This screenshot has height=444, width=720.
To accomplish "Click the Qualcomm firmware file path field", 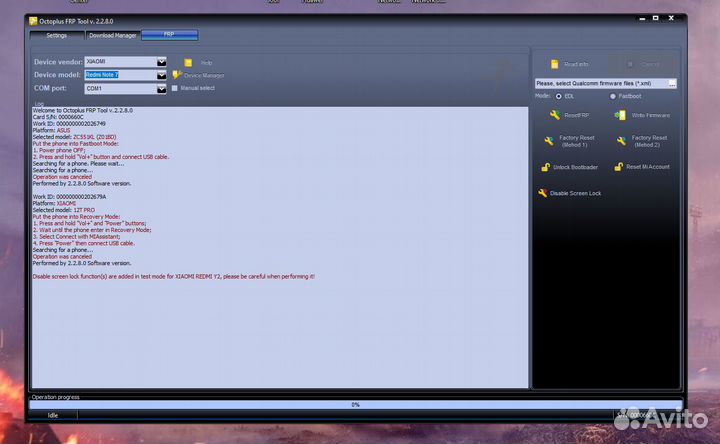I will (601, 84).
